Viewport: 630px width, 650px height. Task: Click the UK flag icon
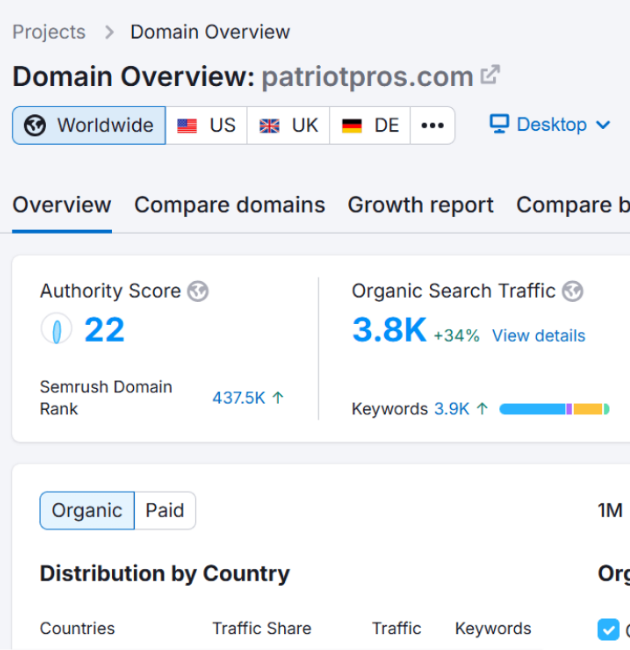coord(269,126)
